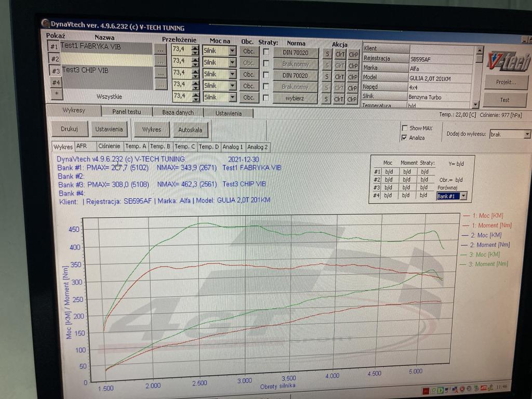Click the ... button beside Test1 FABRYKA VIB
Screen dimensions: 532x399
160,49
